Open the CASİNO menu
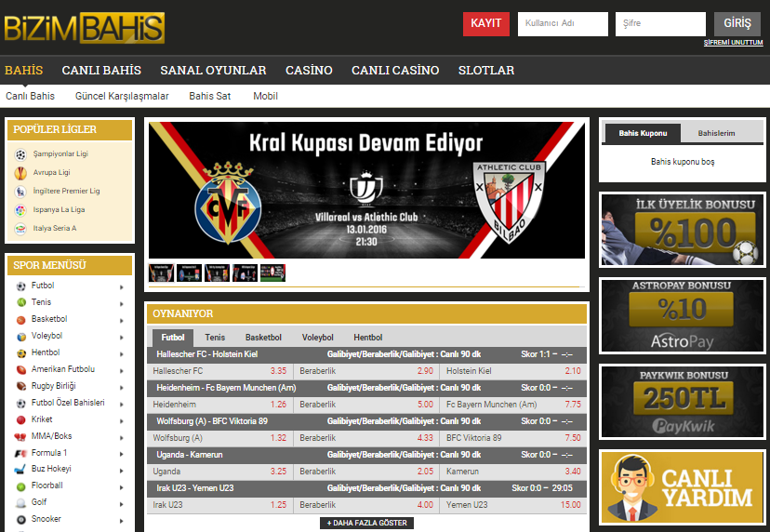This screenshot has height=532, width=770. (309, 71)
